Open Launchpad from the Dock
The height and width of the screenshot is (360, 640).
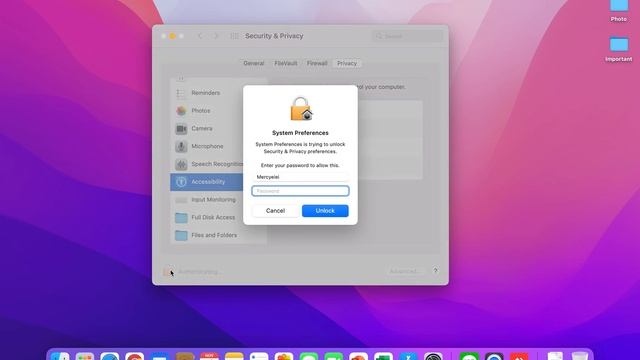coord(85,356)
